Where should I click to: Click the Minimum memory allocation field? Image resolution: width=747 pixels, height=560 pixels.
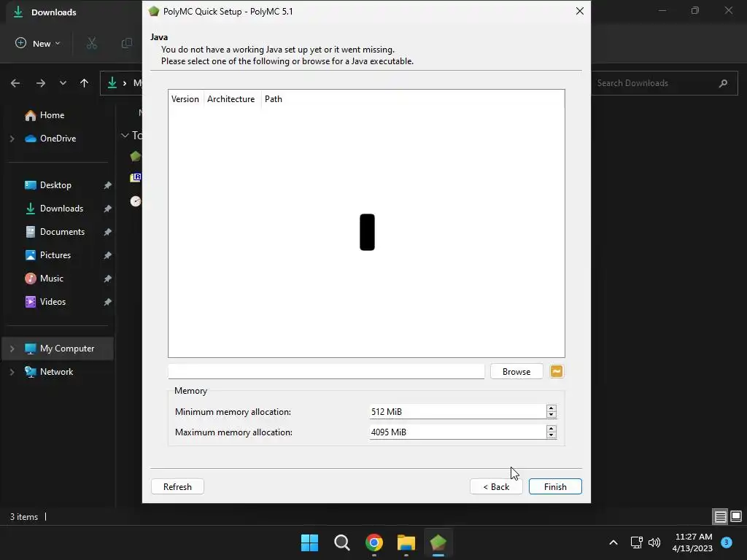pos(458,411)
